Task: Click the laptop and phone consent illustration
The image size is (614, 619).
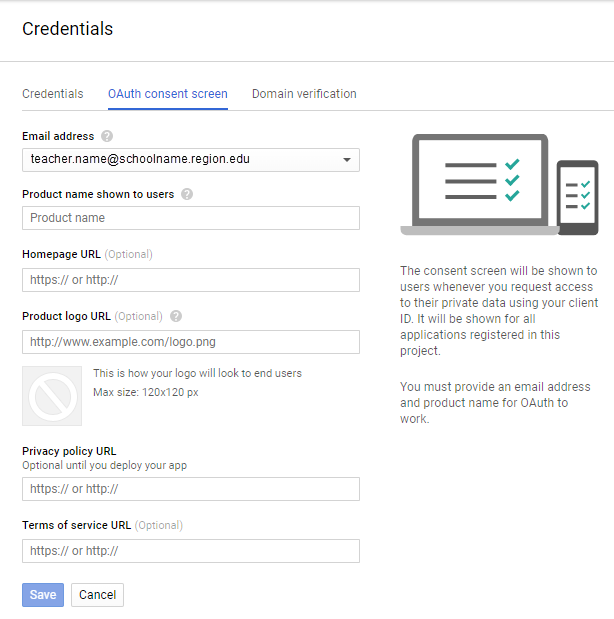Action: point(499,185)
